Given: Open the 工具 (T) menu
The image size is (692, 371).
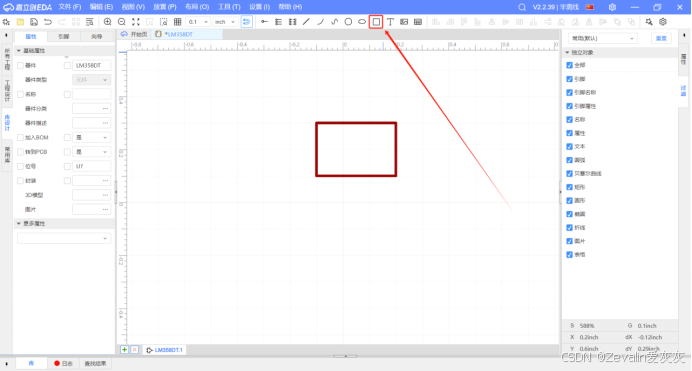Looking at the screenshot, I should [x=229, y=7].
